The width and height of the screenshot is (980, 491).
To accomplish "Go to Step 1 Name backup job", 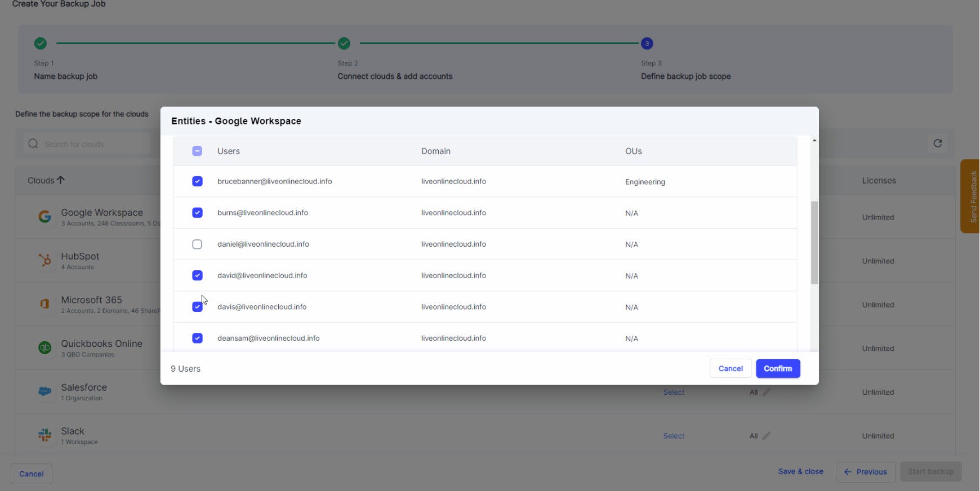I will pos(41,43).
